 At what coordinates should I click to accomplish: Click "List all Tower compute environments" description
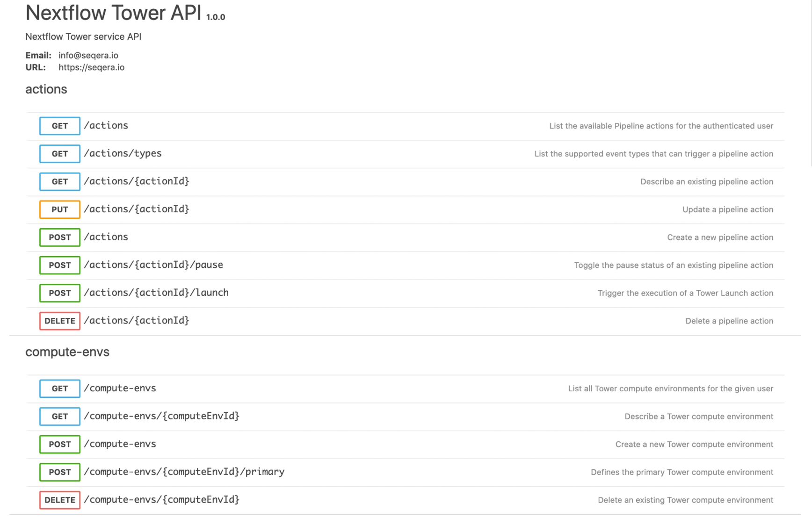point(670,388)
